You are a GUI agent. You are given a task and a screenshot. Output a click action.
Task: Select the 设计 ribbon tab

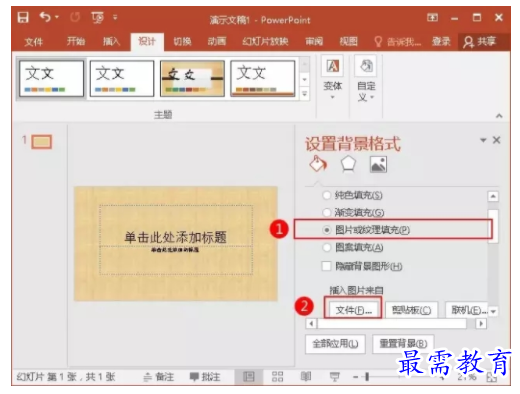pyautogui.click(x=147, y=42)
